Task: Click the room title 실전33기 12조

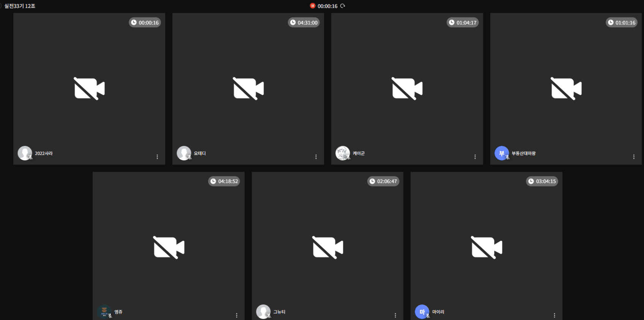Action: [20, 6]
